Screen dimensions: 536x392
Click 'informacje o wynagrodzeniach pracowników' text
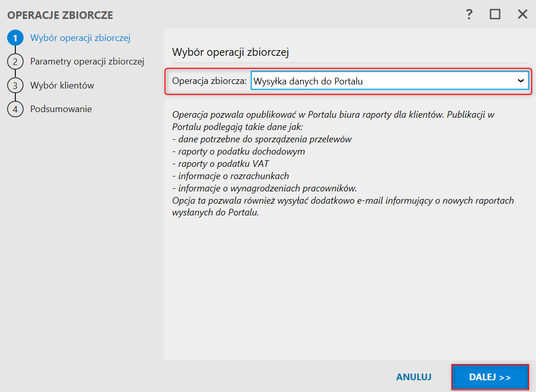point(267,188)
